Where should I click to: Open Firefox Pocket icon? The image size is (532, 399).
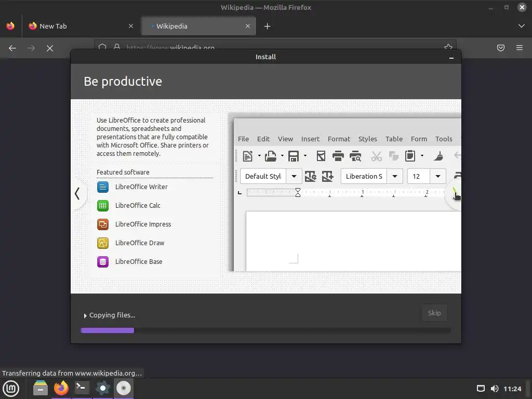point(500,48)
